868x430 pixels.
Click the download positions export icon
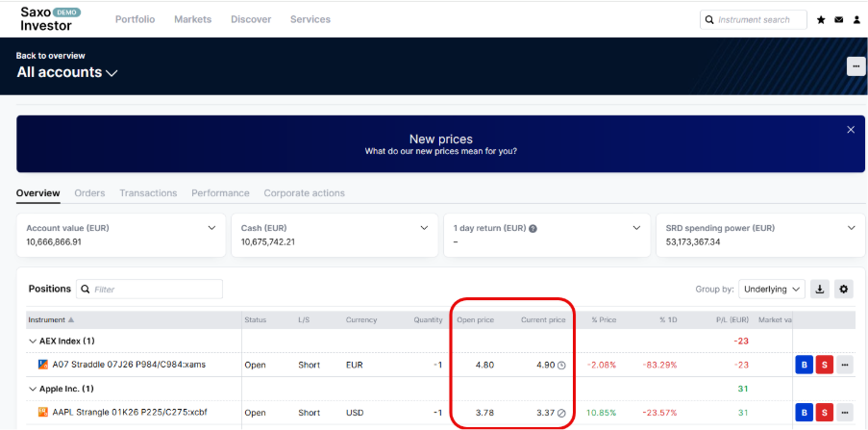tap(820, 289)
